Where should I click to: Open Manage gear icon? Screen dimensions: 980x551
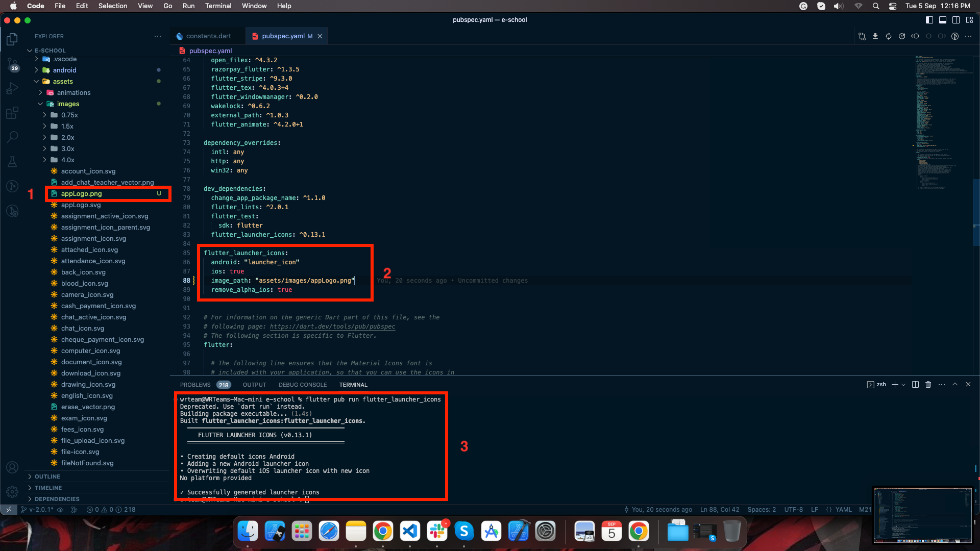12,491
